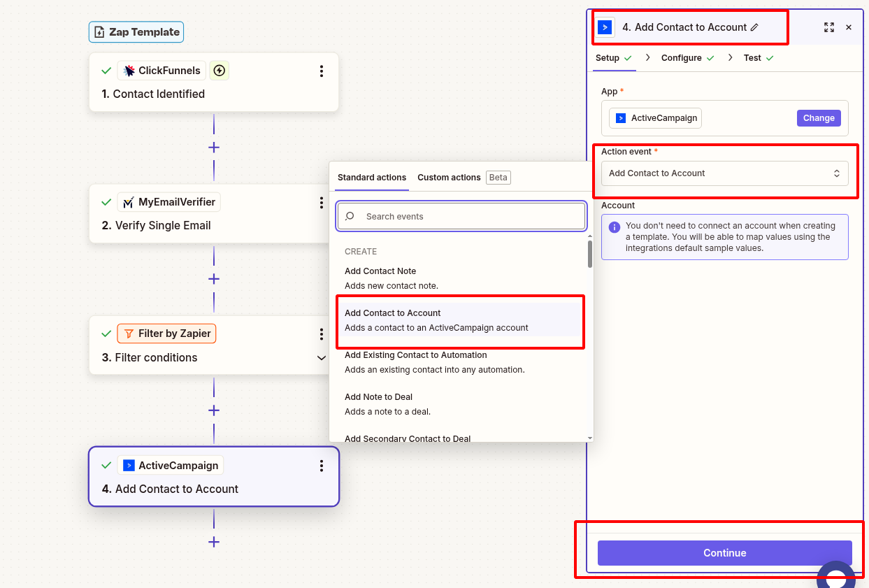Expand the panel using the fullscreen icon
This screenshot has height=588, width=869.
click(x=829, y=27)
